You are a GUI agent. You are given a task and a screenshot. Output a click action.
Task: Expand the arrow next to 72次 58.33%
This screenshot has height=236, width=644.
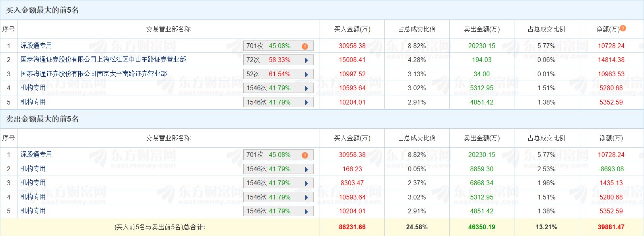[306, 60]
